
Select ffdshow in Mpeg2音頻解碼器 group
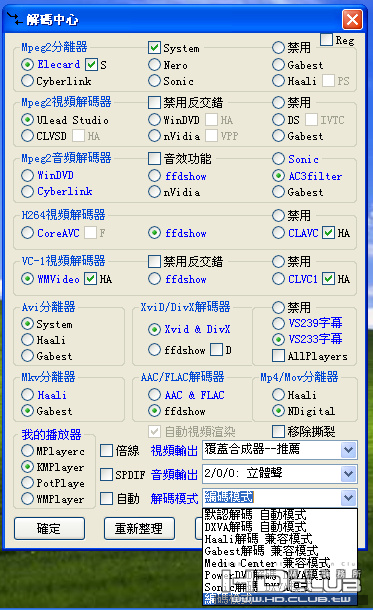(154, 176)
